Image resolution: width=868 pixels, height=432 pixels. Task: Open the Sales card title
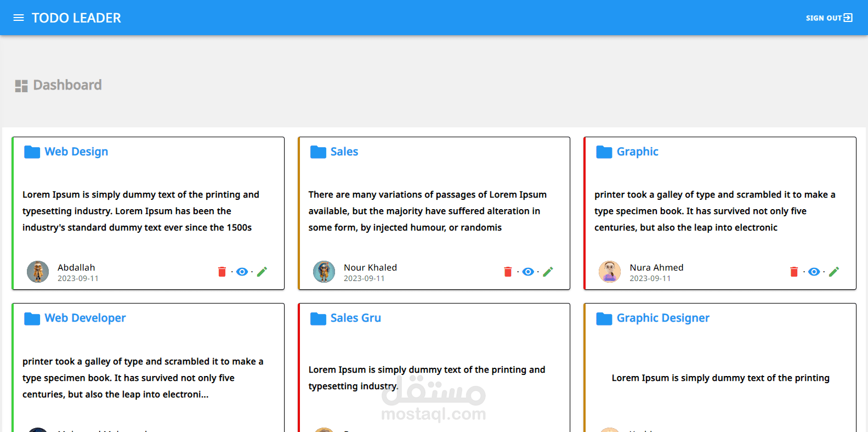pos(344,152)
